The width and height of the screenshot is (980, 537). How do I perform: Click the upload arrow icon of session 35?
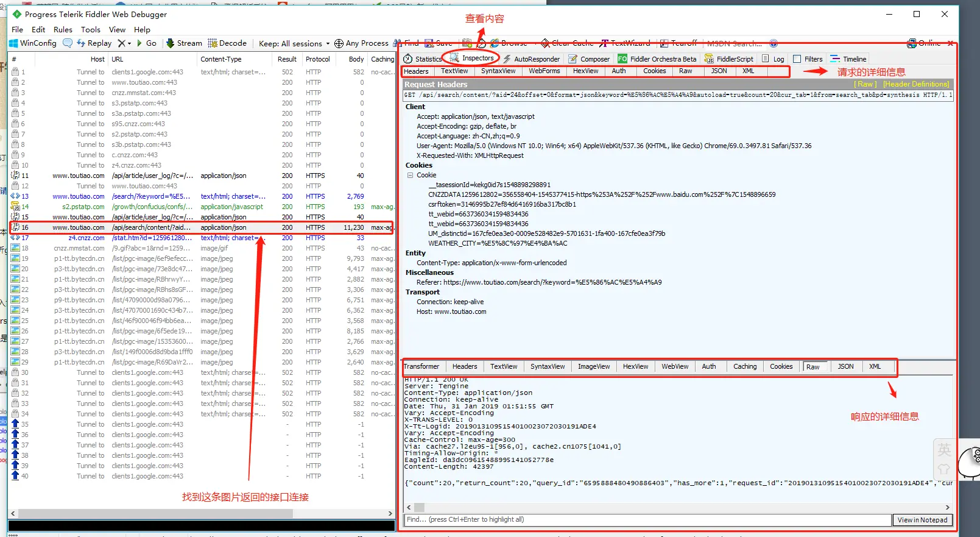pos(15,424)
